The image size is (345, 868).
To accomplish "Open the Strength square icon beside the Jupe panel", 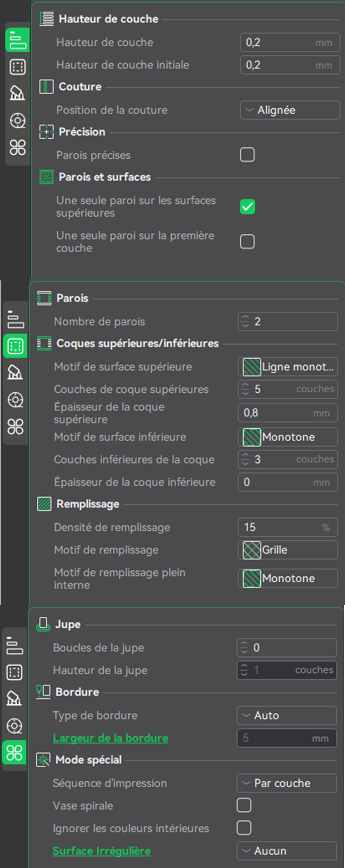I will pos(14,672).
